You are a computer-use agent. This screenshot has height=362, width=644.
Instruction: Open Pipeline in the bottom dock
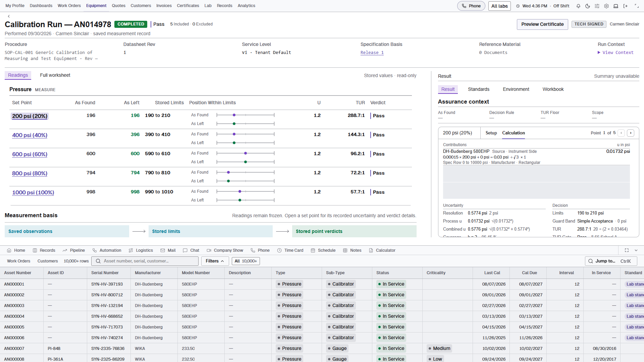click(74, 250)
